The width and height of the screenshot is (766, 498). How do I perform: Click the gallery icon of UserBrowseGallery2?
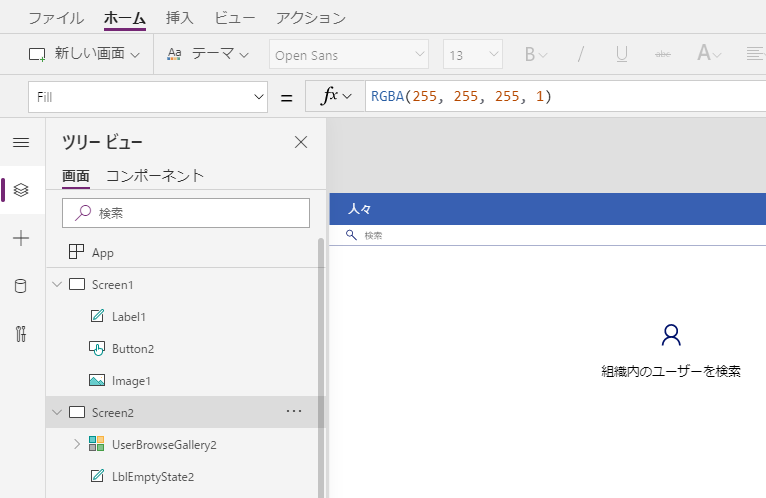coord(97,444)
